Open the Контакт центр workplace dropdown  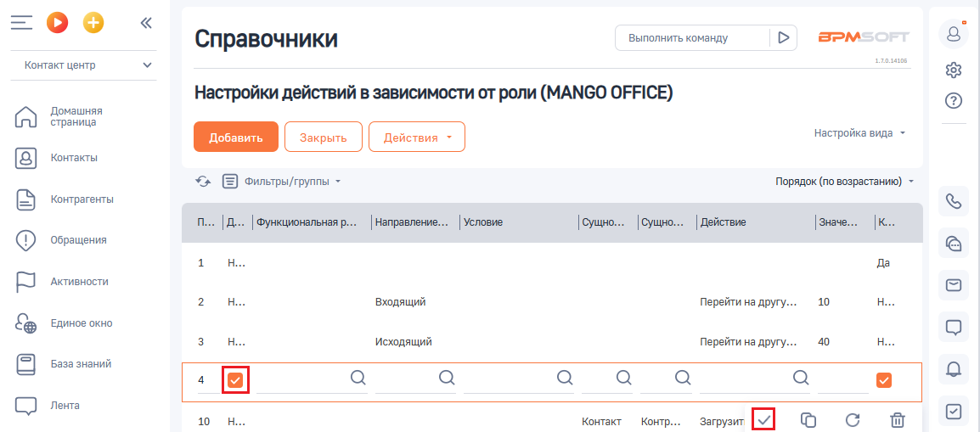coord(84,65)
